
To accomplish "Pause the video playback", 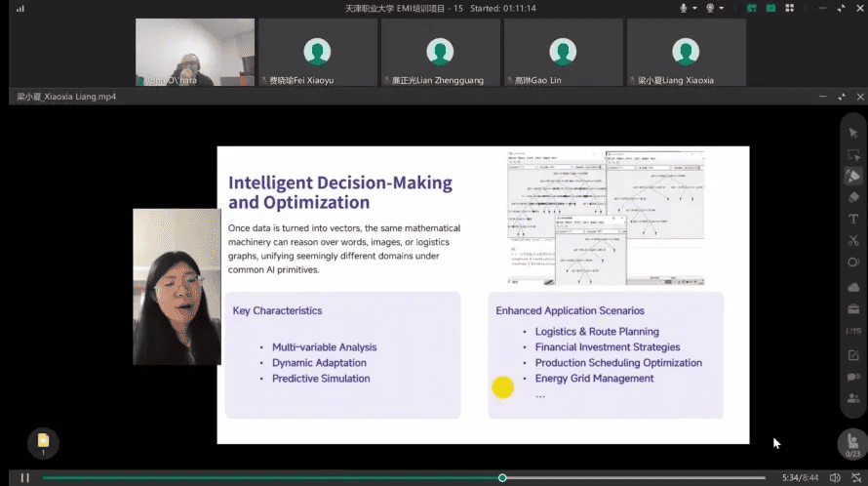I will point(25,477).
